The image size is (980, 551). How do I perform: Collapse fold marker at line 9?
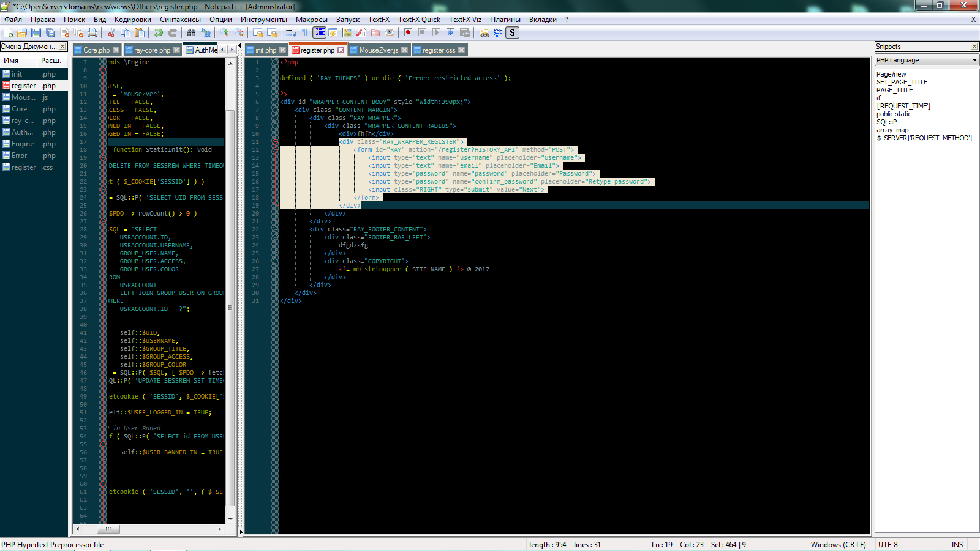tap(275, 126)
